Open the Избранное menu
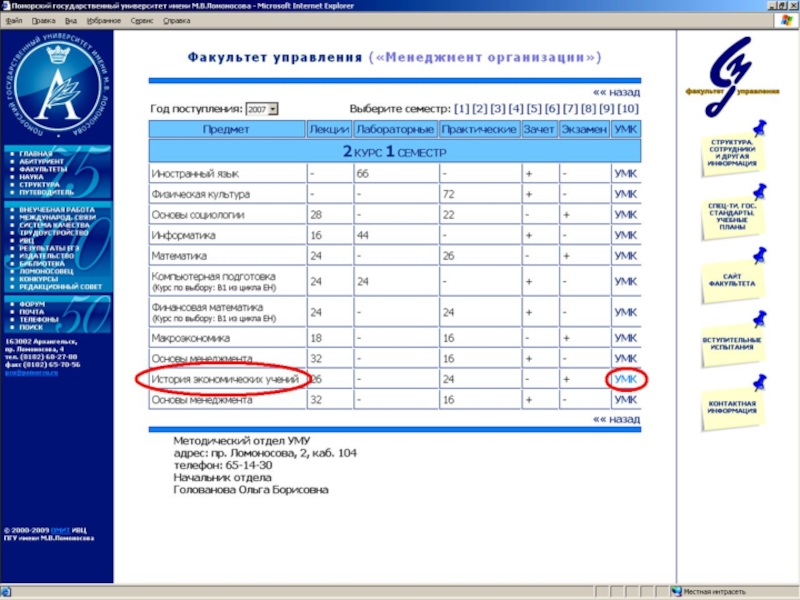This screenshot has width=800, height=600. [x=104, y=21]
